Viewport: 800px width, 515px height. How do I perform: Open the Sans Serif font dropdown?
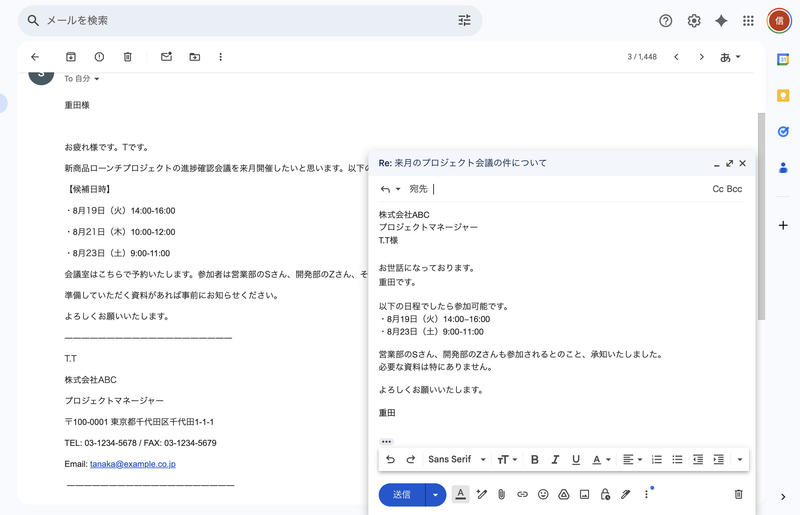point(456,460)
